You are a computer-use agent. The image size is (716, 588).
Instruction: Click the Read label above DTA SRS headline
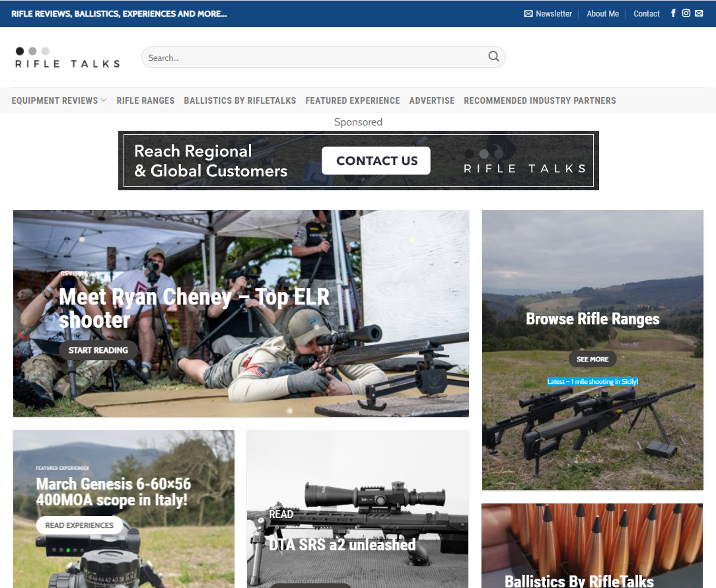click(x=281, y=514)
